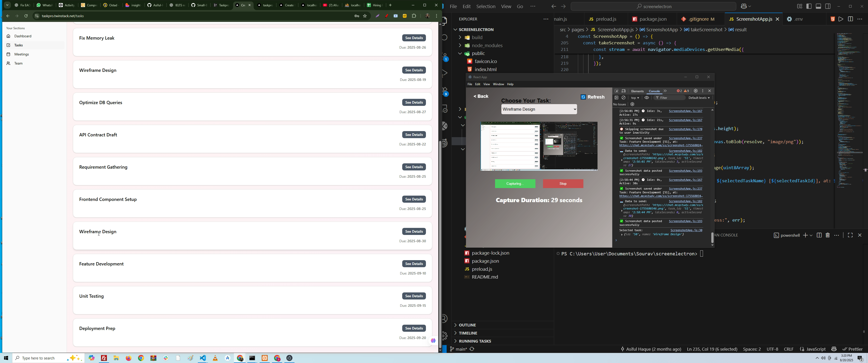Bookmark this page with star icon
868x363 pixels.
(365, 16)
